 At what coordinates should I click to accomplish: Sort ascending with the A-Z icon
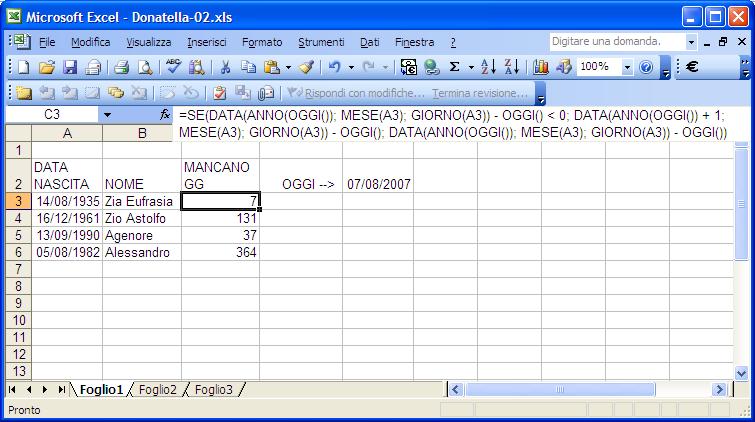pos(489,67)
